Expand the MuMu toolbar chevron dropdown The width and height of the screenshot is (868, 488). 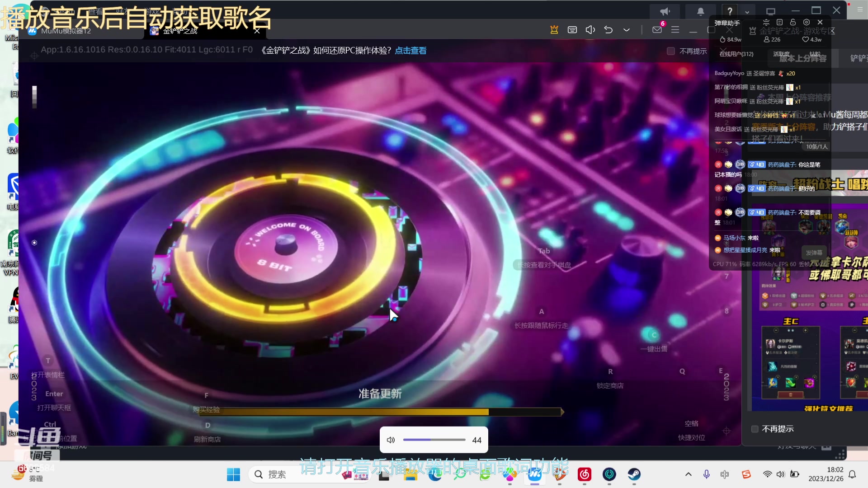tap(627, 30)
